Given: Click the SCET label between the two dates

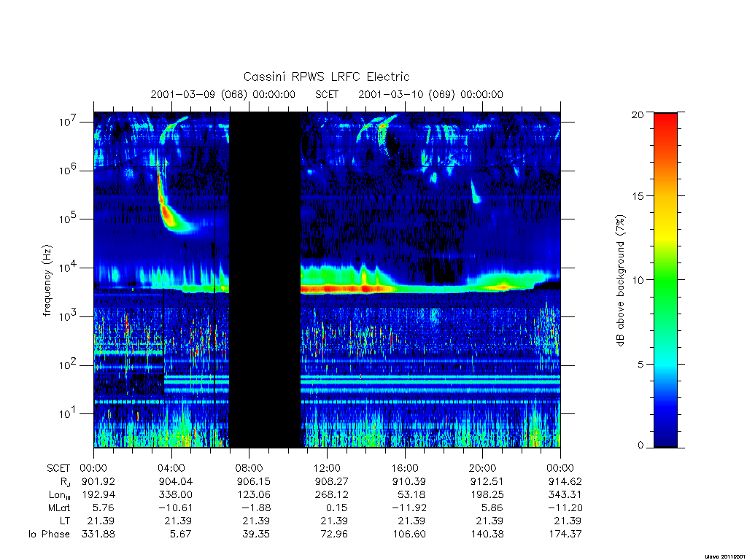Looking at the screenshot, I should click(327, 94).
